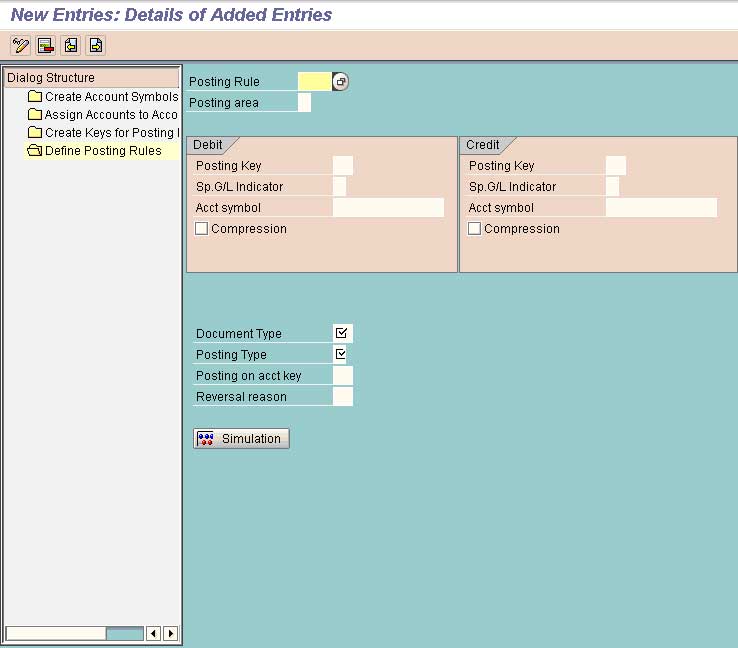Click the Credit Posting Key input field
Image resolution: width=738 pixels, height=648 pixels.
pyautogui.click(x=616, y=166)
